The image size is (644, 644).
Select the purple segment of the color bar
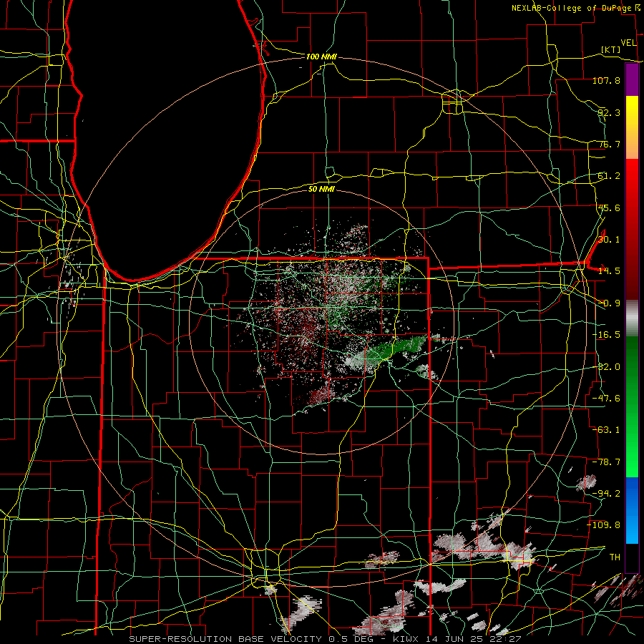[632, 79]
